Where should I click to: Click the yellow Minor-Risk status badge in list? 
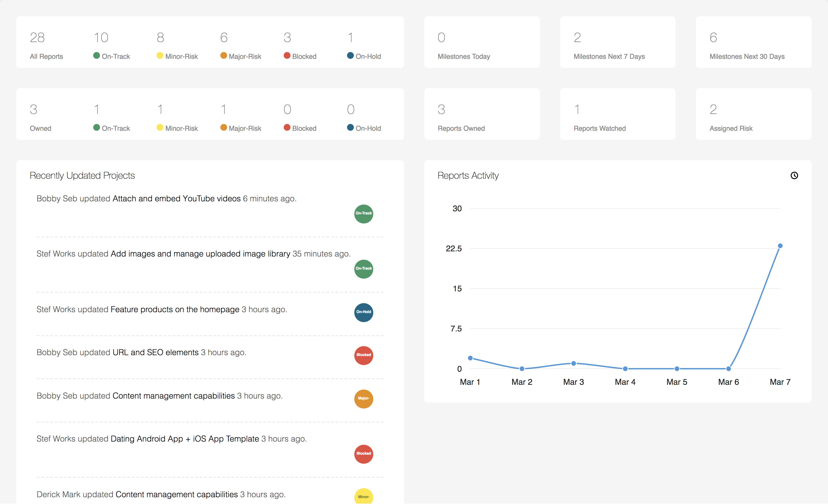click(x=364, y=496)
